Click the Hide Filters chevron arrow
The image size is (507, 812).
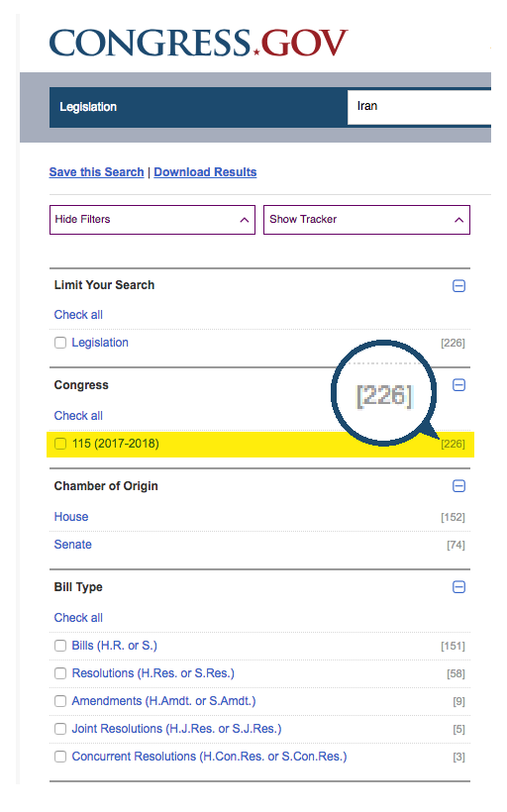click(244, 220)
